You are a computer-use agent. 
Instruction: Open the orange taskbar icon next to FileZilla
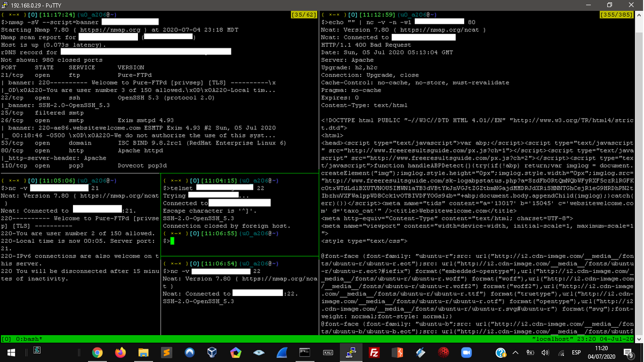[x=398, y=352]
